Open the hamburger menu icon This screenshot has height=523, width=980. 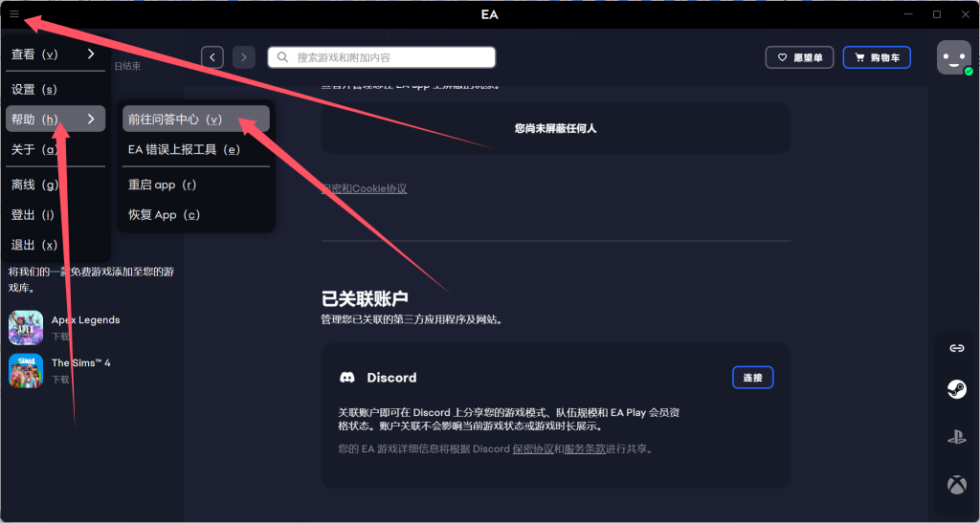point(14,13)
